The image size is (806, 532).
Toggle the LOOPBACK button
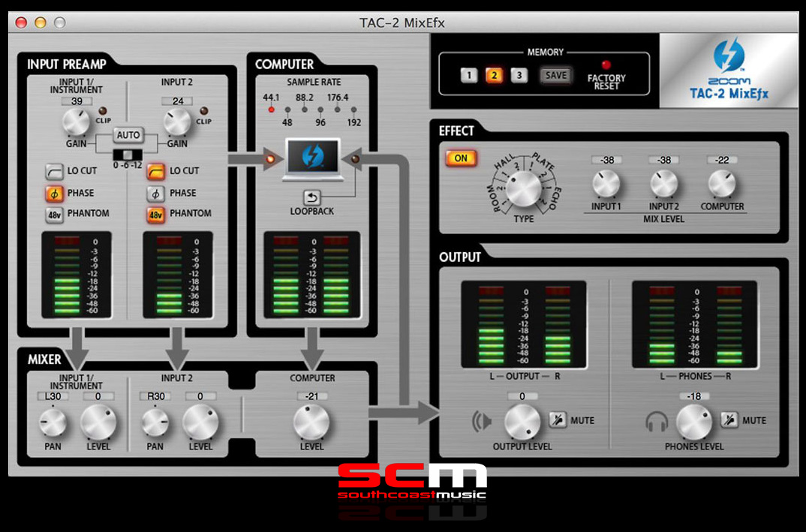tap(311, 197)
